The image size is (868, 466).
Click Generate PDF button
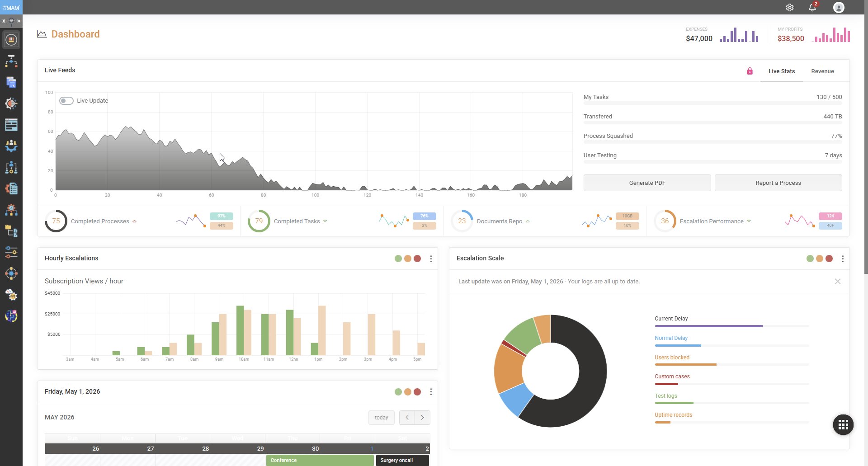point(647,183)
